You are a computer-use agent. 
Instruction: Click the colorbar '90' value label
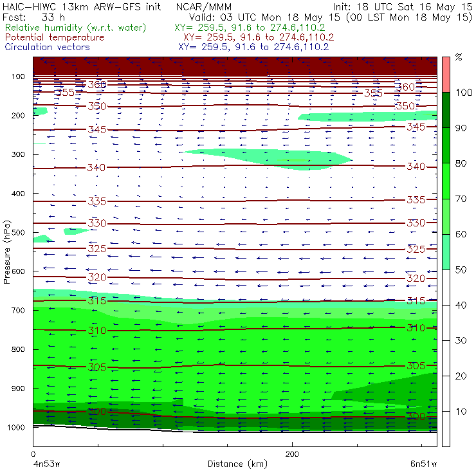[461, 128]
